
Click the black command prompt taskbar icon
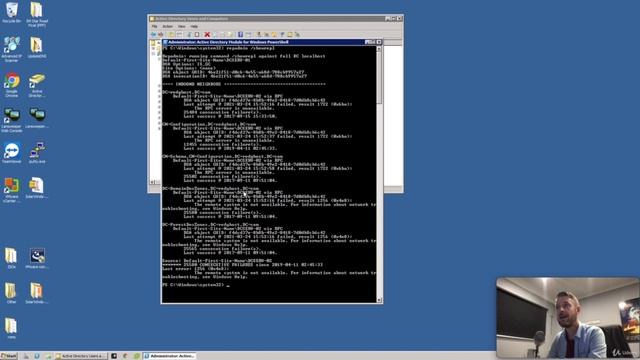click(x=114, y=356)
